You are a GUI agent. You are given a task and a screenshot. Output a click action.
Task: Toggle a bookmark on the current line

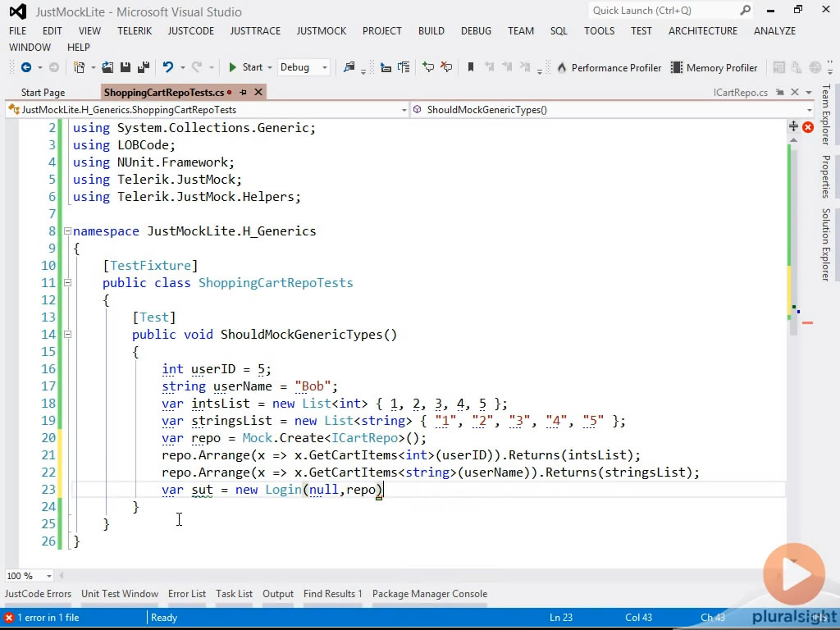[x=471, y=67]
